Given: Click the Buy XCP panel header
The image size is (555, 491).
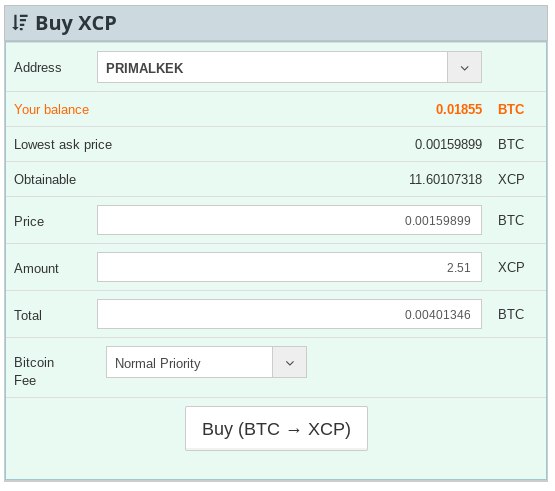Looking at the screenshot, I should 276,23.
